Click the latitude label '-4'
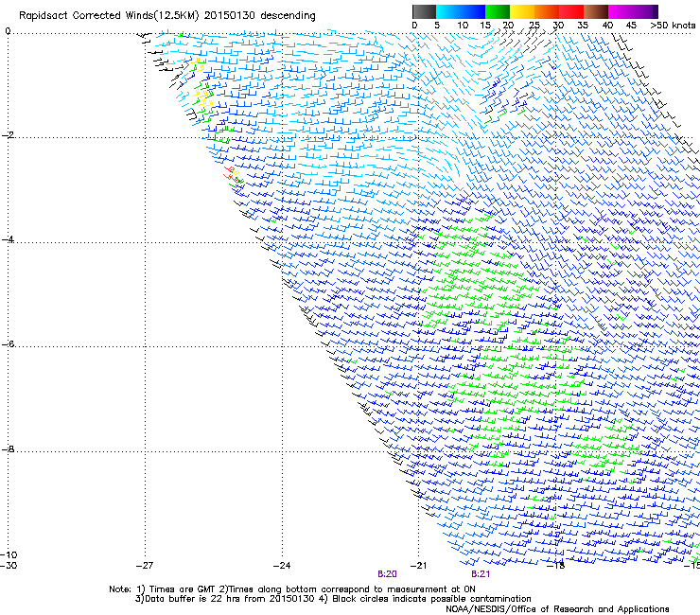The width and height of the screenshot is (700, 615). (x=8, y=239)
